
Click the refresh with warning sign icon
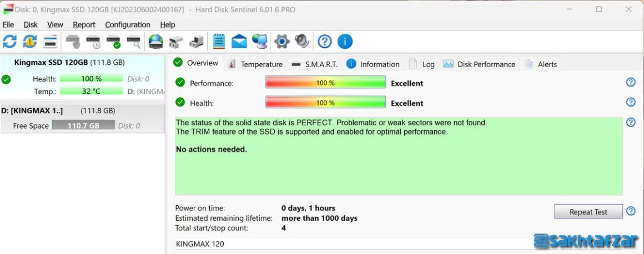[30, 42]
